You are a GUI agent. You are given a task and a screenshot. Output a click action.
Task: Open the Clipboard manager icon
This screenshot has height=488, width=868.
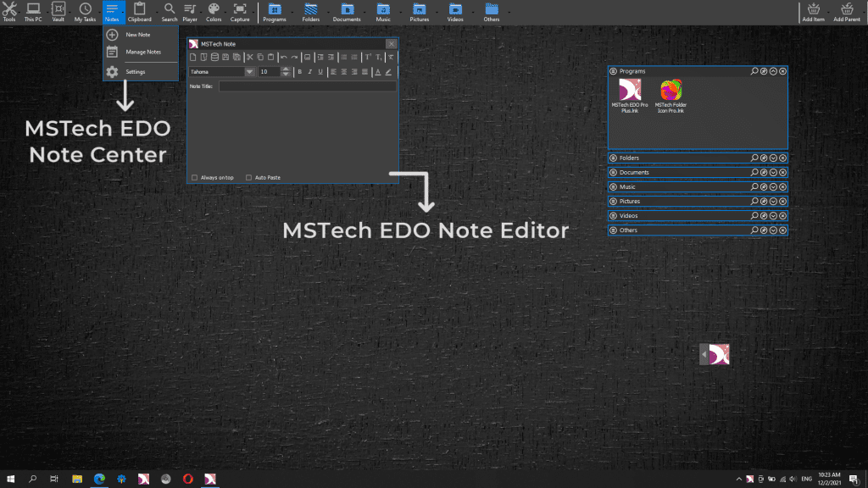coord(139,10)
